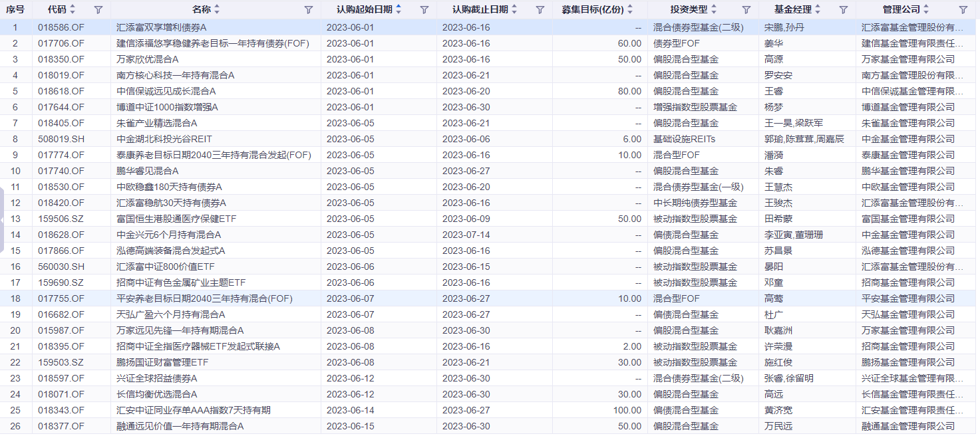980x438 pixels.
Task: Click the 管理公司 column header text
Action: [x=901, y=10]
